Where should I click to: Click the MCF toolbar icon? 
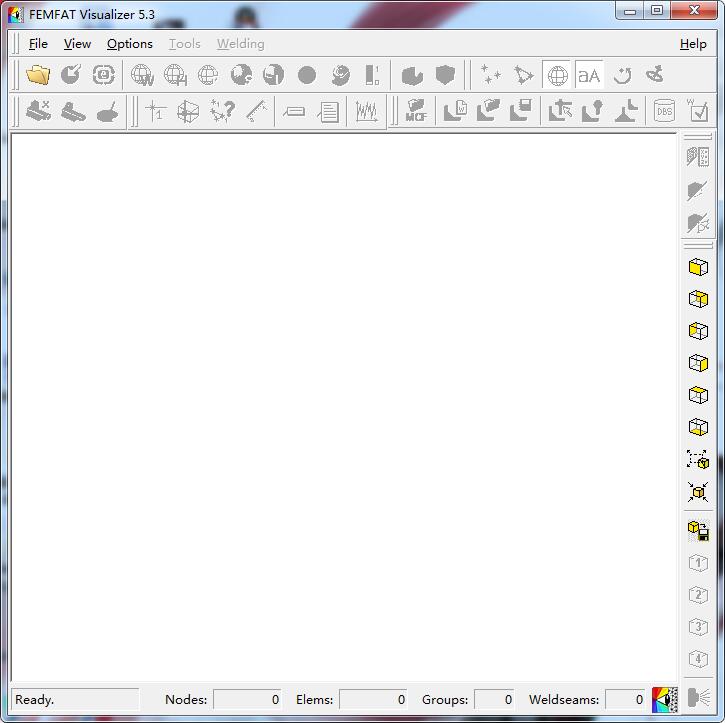click(x=416, y=111)
